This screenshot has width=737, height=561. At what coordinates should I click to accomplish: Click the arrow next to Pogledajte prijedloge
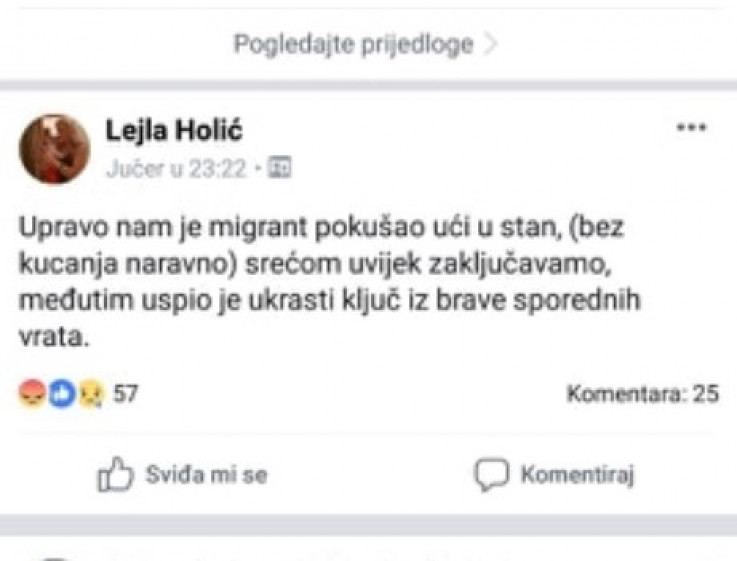[x=490, y=46]
